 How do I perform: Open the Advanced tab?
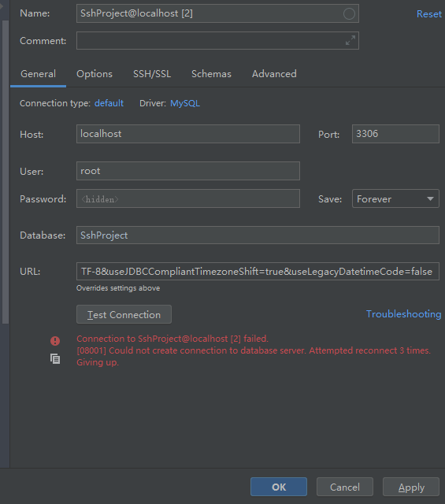click(x=274, y=74)
